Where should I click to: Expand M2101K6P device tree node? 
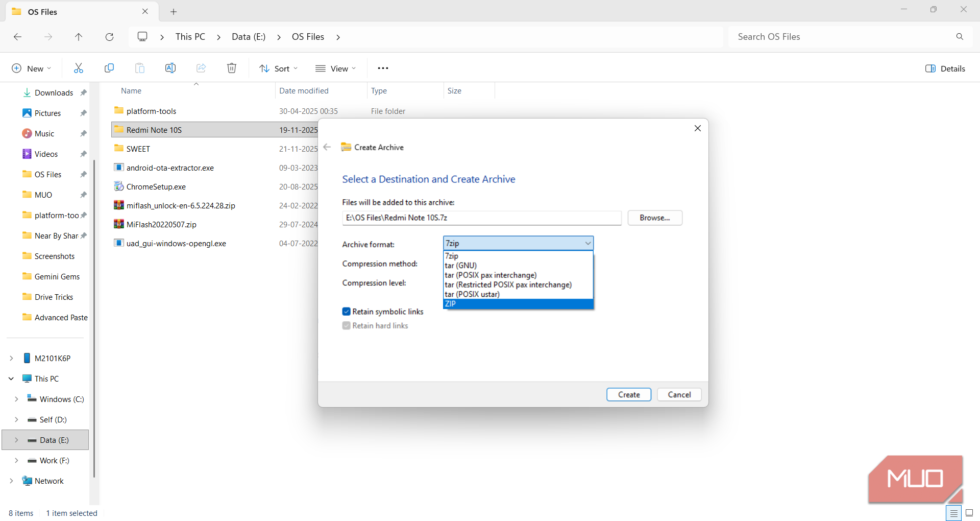pyautogui.click(x=11, y=358)
